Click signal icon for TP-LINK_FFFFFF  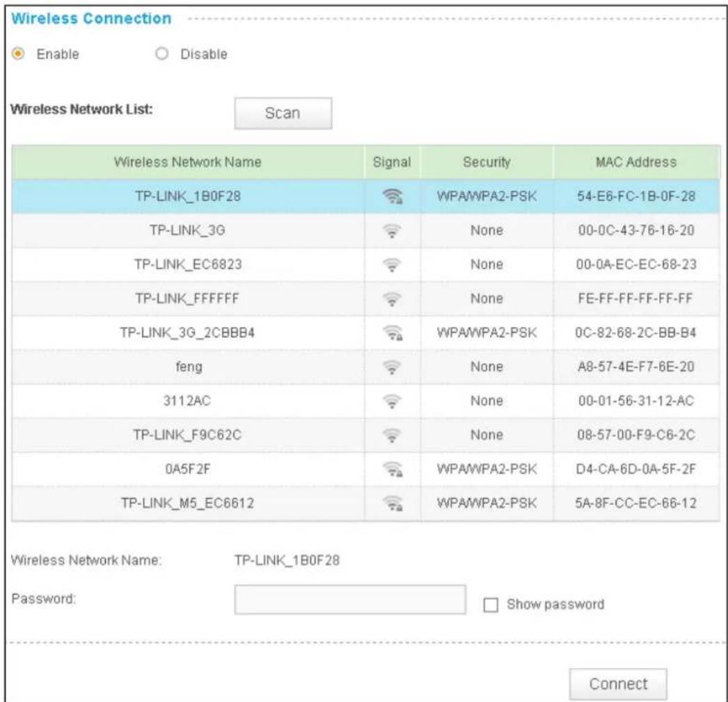tap(392, 298)
